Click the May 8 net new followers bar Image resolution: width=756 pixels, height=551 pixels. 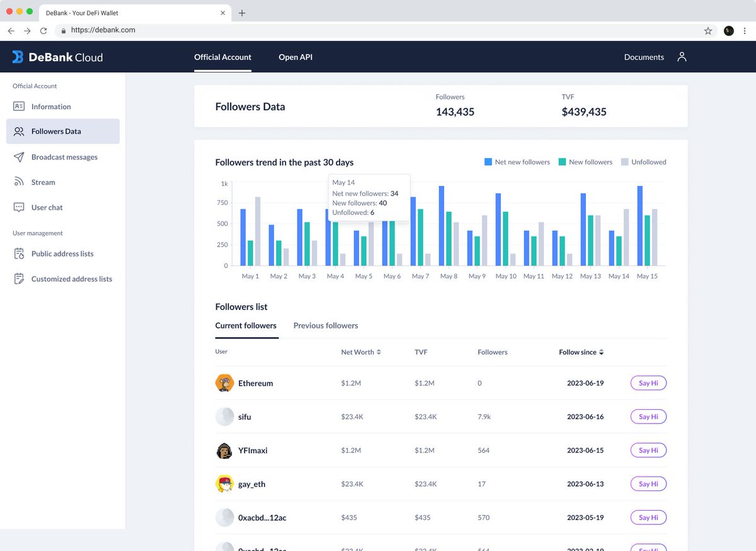click(x=442, y=226)
